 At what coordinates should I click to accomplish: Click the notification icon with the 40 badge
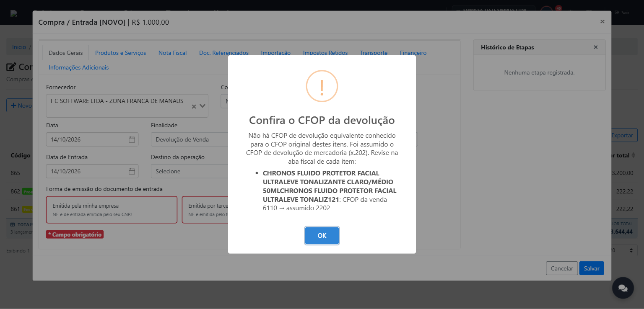(x=546, y=12)
